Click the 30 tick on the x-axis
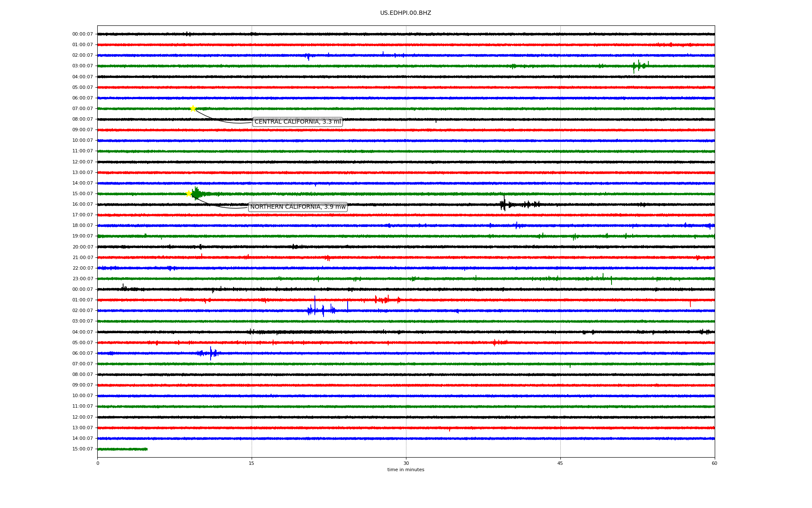Viewport: 812px width, 508px height. tap(406, 463)
